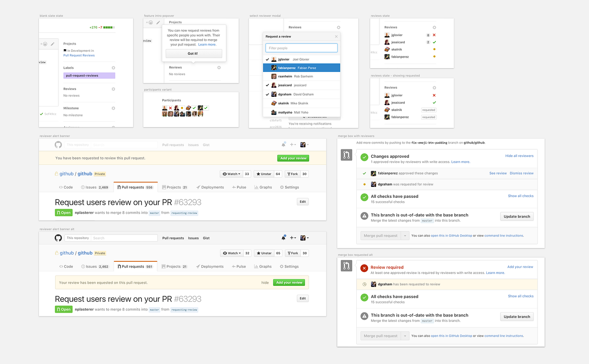Open the Reviews gear in the showing requested panel
This screenshot has height=364, width=589.
[434, 88]
